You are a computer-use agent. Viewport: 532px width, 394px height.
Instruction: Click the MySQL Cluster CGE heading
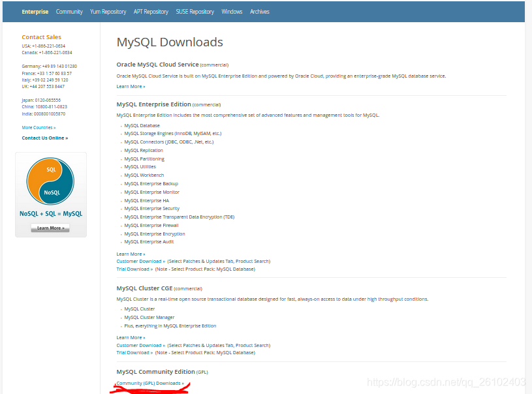coord(144,288)
